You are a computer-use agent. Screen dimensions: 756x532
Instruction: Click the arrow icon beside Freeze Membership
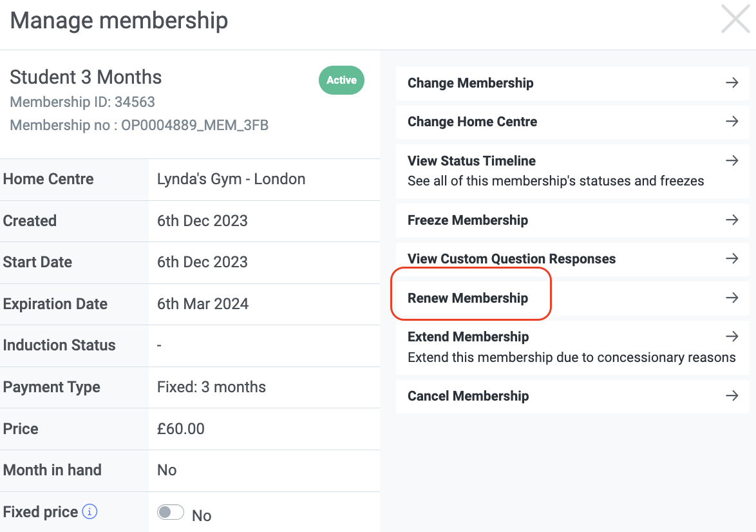[732, 220]
